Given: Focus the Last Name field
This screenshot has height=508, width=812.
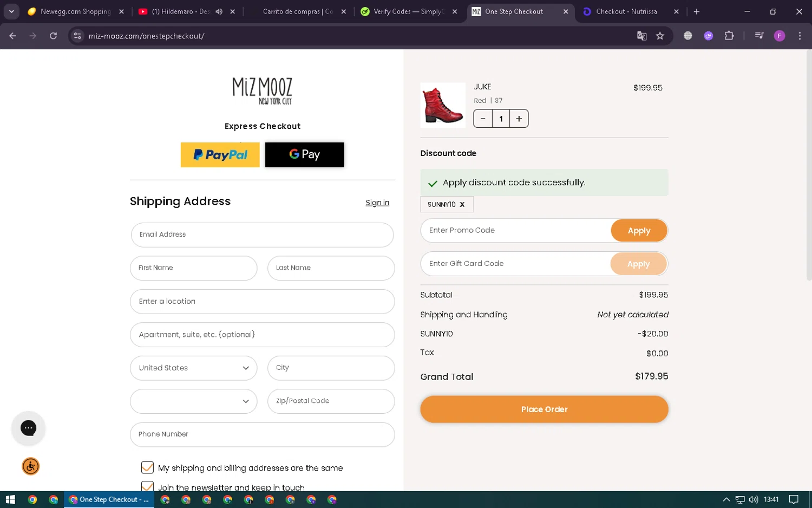Looking at the screenshot, I should click(x=331, y=268).
